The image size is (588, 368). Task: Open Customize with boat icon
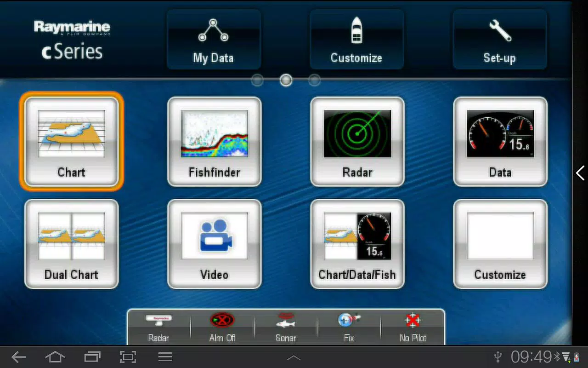tap(357, 40)
